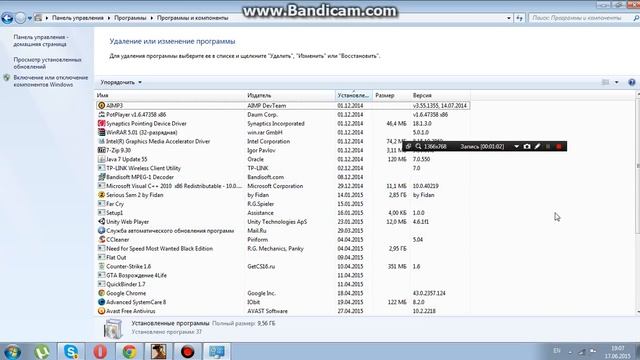This screenshot has width=640, height=360.
Task: Select TP-LINK Wireless Client Utility row
Action: [282, 168]
